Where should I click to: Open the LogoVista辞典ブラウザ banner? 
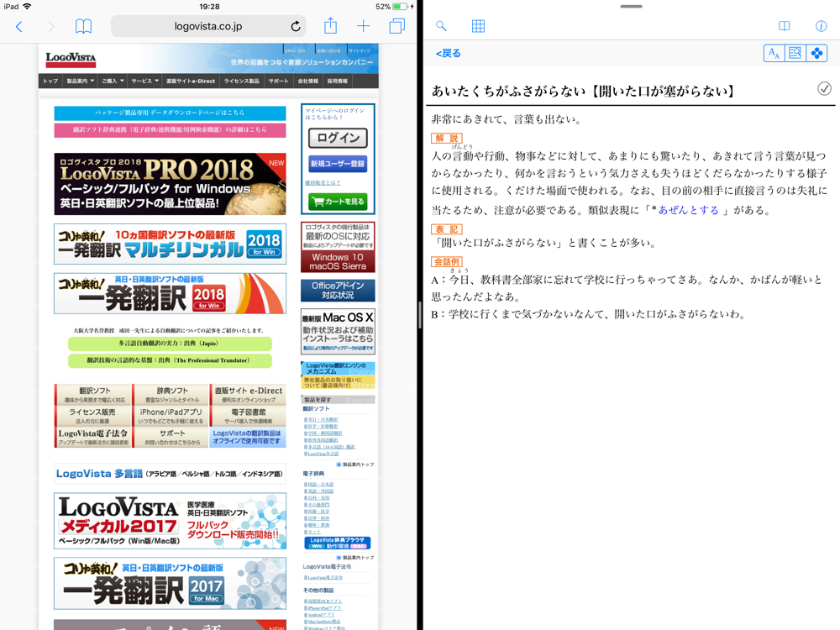click(x=338, y=543)
